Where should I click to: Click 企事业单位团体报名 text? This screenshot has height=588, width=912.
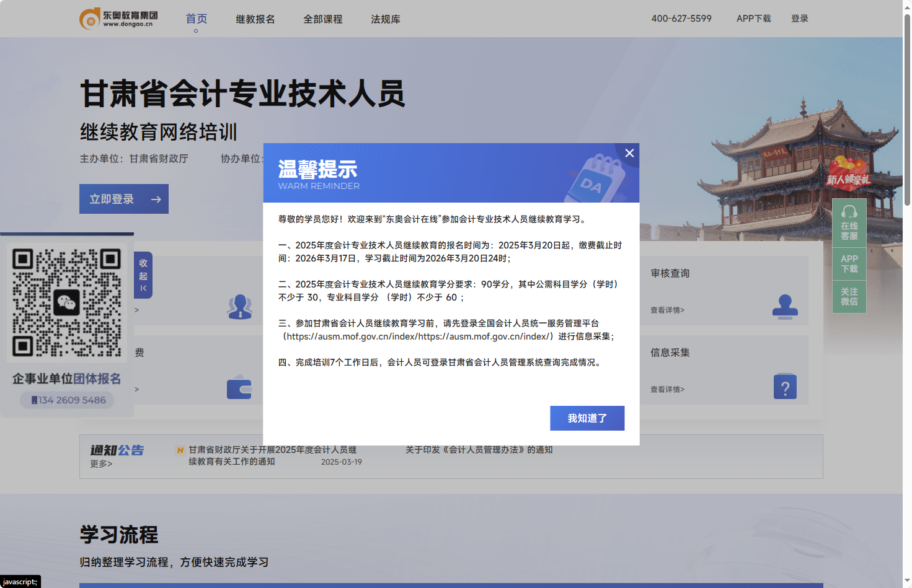[67, 379]
